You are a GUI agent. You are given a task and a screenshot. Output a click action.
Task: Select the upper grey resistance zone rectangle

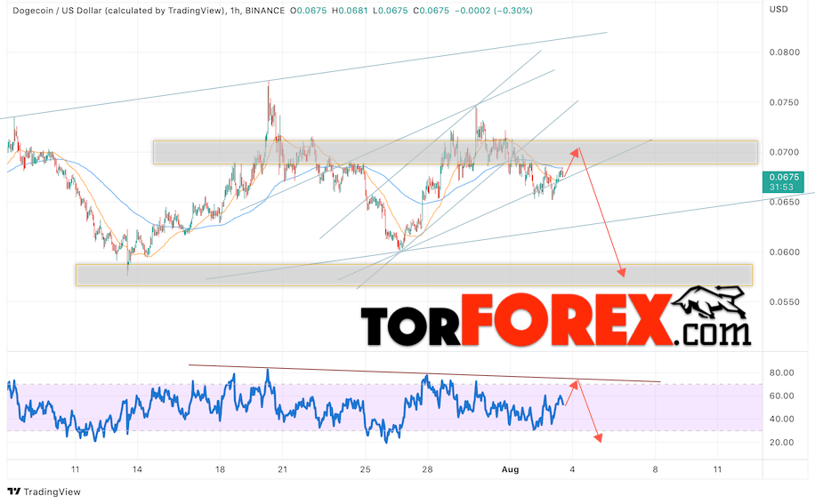(x=456, y=153)
